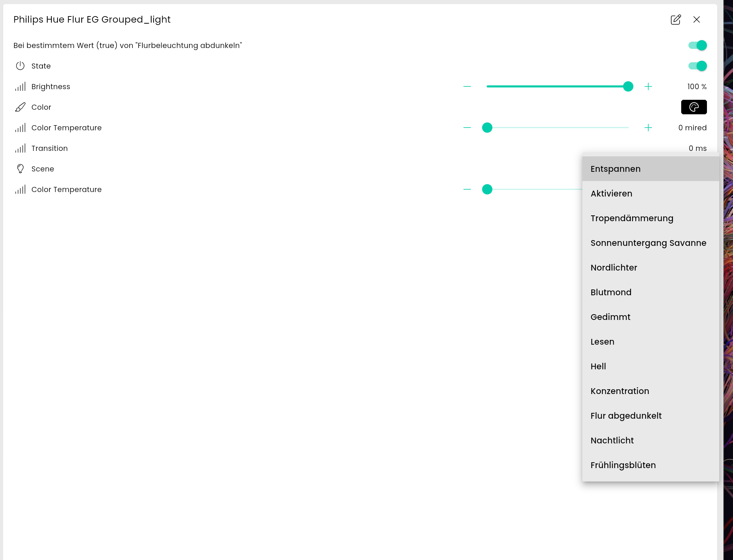Select Entspannen scene from dropdown
733x560 pixels.
point(615,169)
